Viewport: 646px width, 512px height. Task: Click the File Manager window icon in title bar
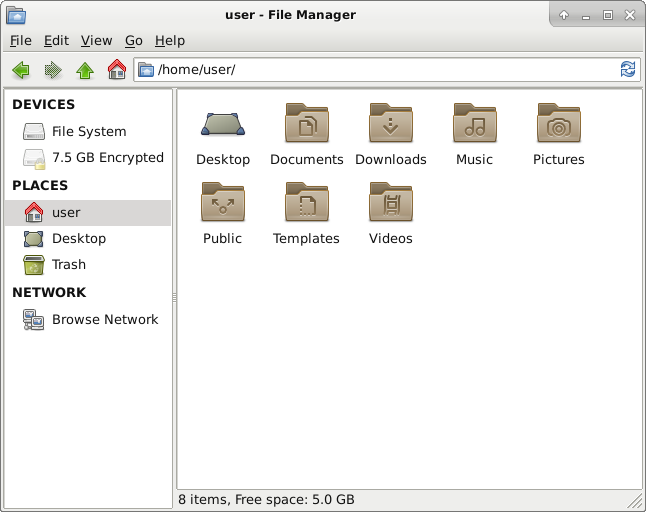click(16, 15)
